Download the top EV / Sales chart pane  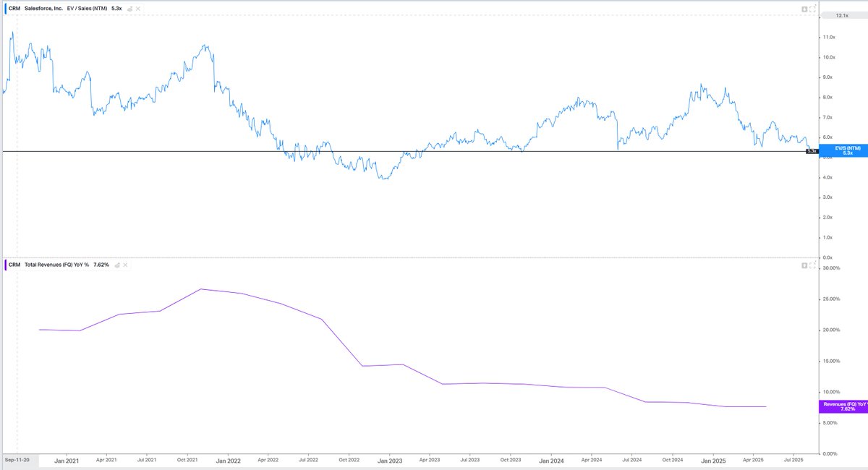click(804, 9)
